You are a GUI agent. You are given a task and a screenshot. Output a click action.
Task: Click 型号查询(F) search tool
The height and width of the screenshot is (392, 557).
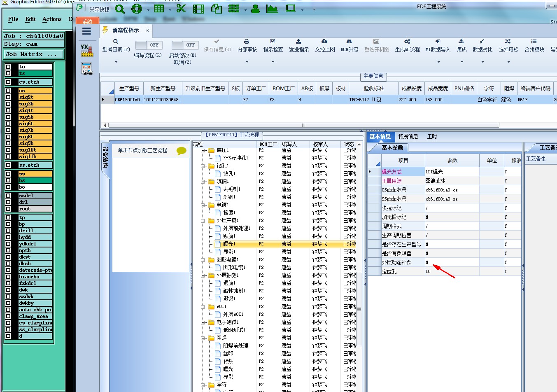pyautogui.click(x=116, y=46)
